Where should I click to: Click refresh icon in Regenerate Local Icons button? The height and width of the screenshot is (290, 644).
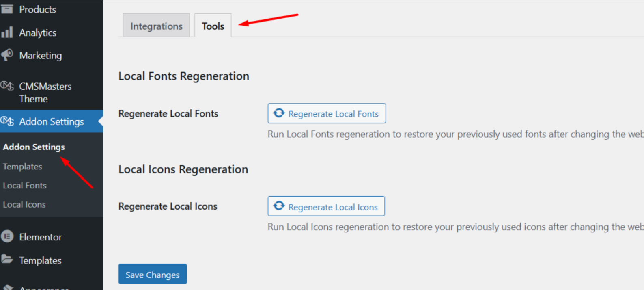click(279, 206)
